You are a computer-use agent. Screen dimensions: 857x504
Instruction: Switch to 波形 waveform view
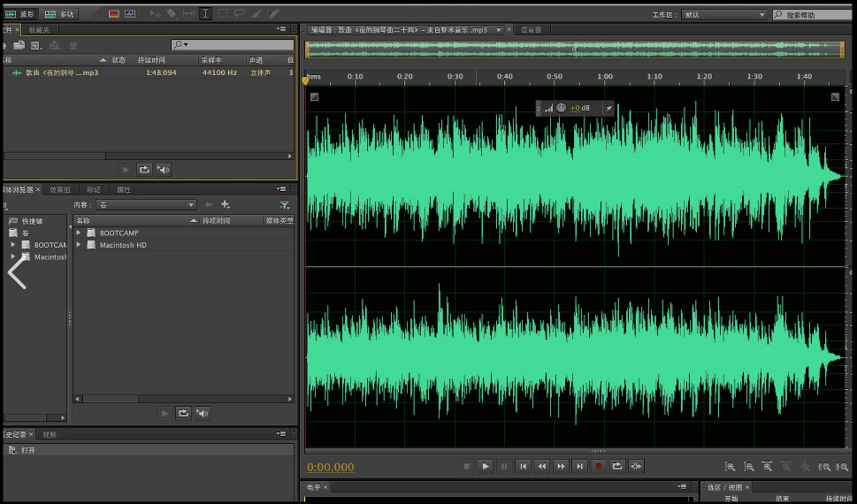click(21, 14)
